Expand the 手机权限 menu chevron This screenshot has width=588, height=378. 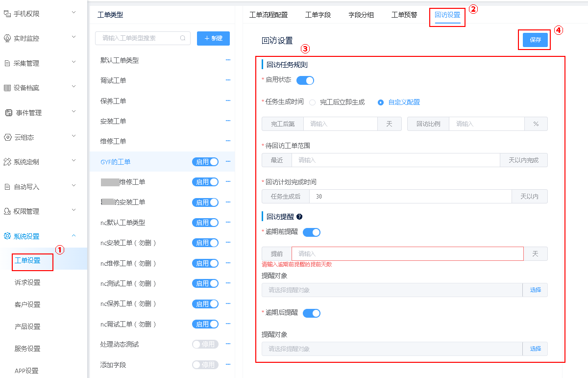tap(73, 12)
